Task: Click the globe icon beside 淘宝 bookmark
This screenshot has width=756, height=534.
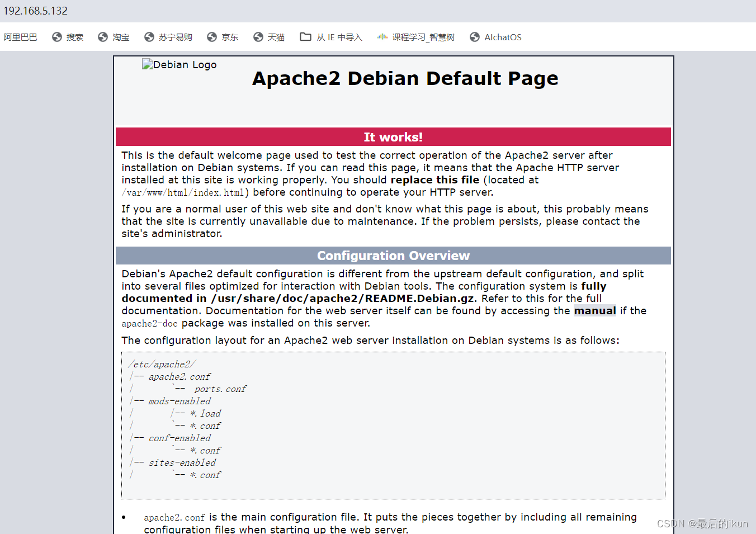Action: [x=103, y=37]
